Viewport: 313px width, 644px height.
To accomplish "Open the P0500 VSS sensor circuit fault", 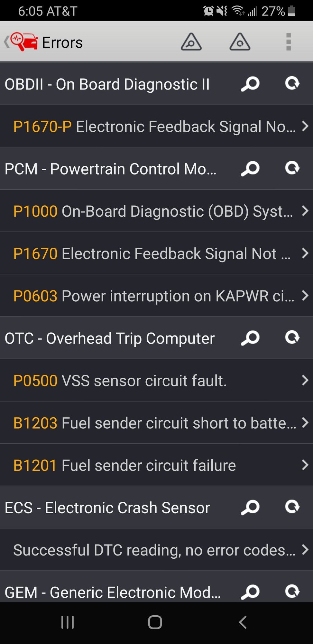I will tap(156, 381).
